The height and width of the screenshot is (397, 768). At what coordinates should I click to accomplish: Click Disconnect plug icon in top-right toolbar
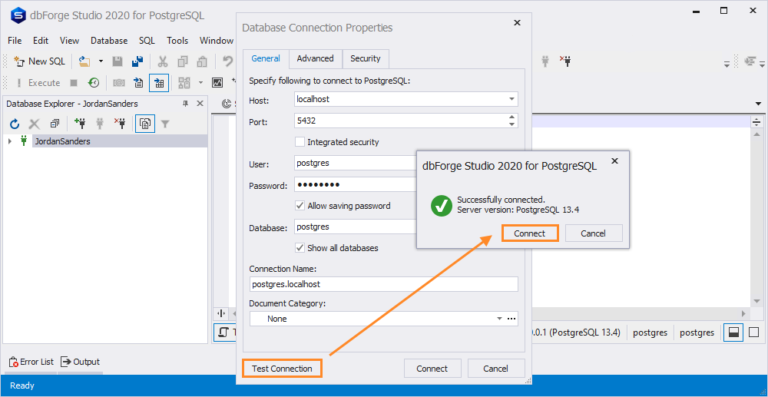pyautogui.click(x=566, y=61)
